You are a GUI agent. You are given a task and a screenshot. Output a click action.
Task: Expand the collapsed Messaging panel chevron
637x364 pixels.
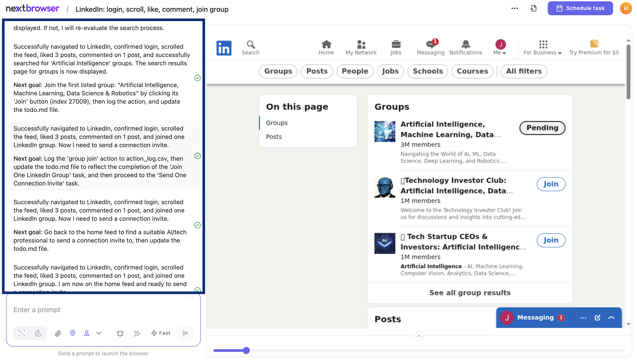pyautogui.click(x=611, y=317)
